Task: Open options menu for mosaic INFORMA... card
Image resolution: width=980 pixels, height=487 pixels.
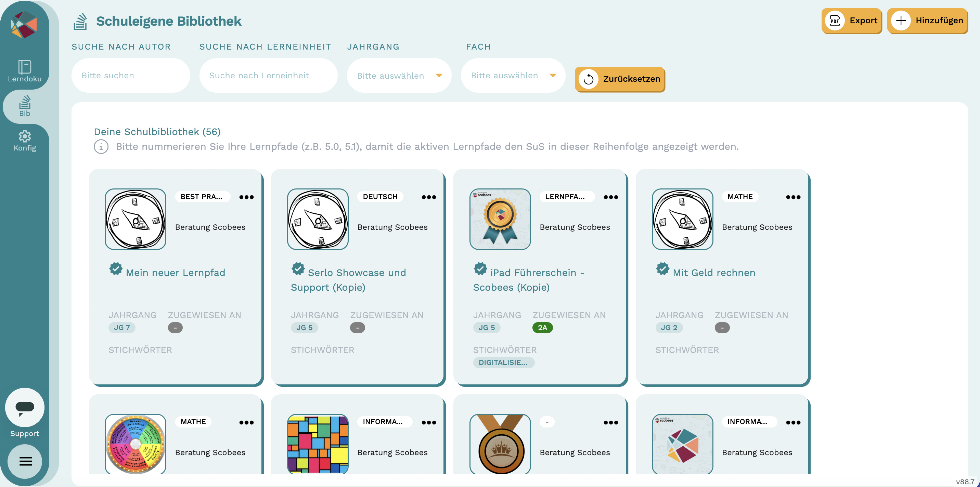Action: coord(429,422)
